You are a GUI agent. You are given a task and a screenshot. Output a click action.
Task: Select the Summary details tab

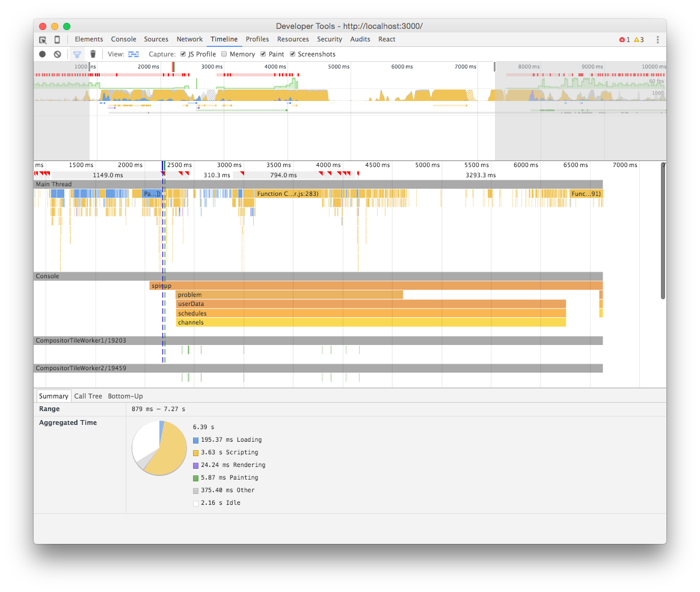click(54, 396)
